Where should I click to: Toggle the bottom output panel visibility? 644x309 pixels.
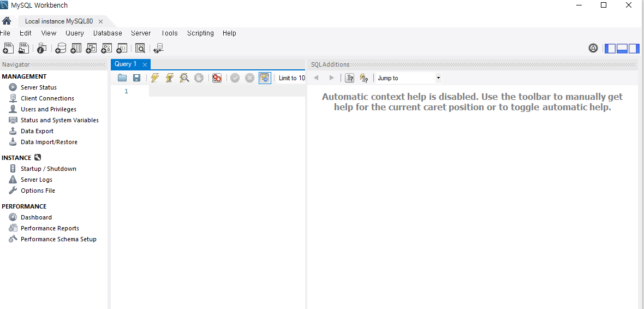(622, 48)
